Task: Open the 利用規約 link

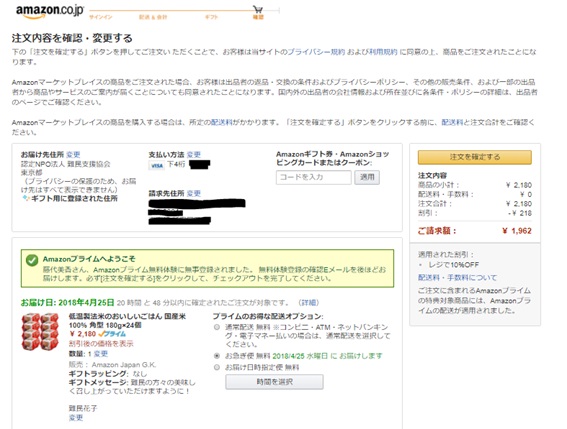Action: 383,52
